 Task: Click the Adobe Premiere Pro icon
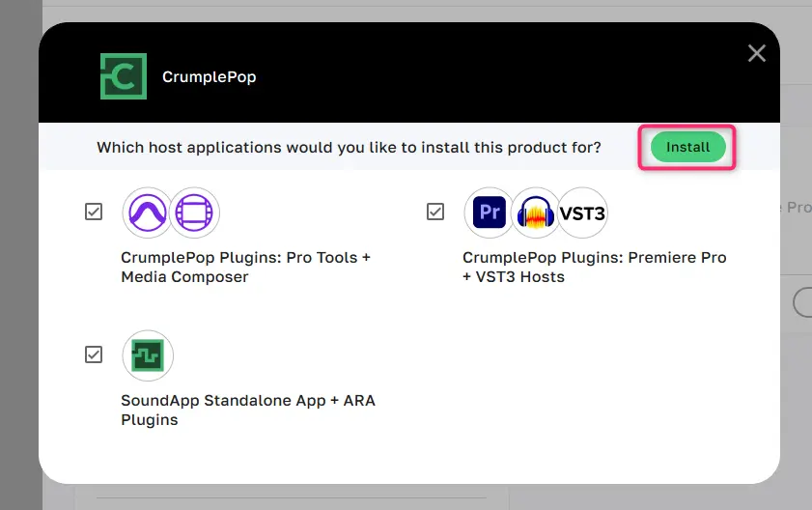490,212
